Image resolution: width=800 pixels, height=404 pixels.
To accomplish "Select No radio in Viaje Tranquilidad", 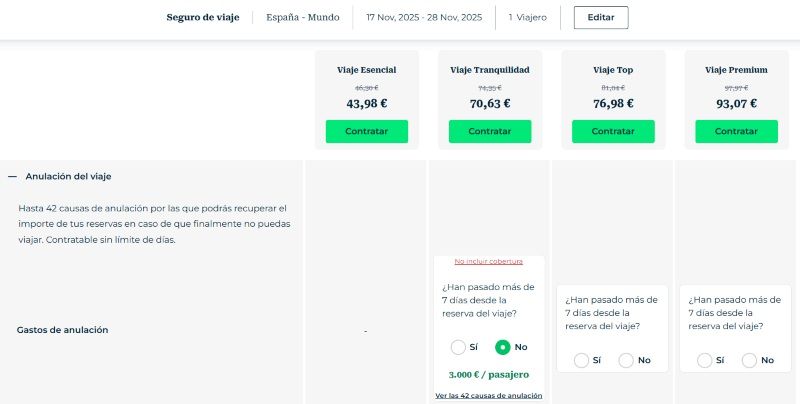I will 502,347.
